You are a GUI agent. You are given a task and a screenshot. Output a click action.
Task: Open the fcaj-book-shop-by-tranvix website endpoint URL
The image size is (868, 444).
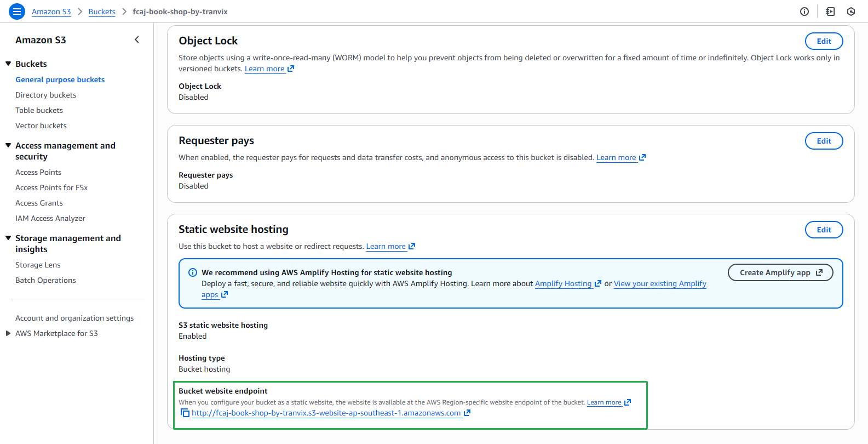[x=326, y=413]
